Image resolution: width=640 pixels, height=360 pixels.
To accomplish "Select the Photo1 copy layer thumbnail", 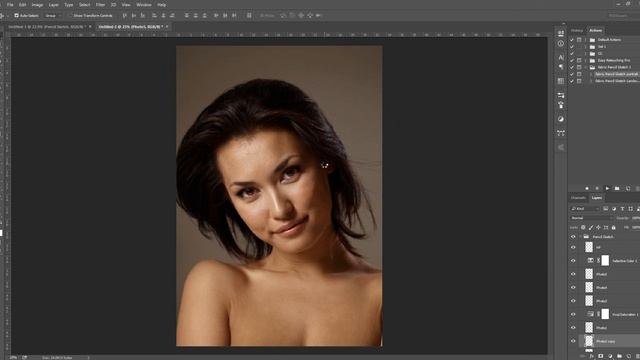I will (x=589, y=341).
